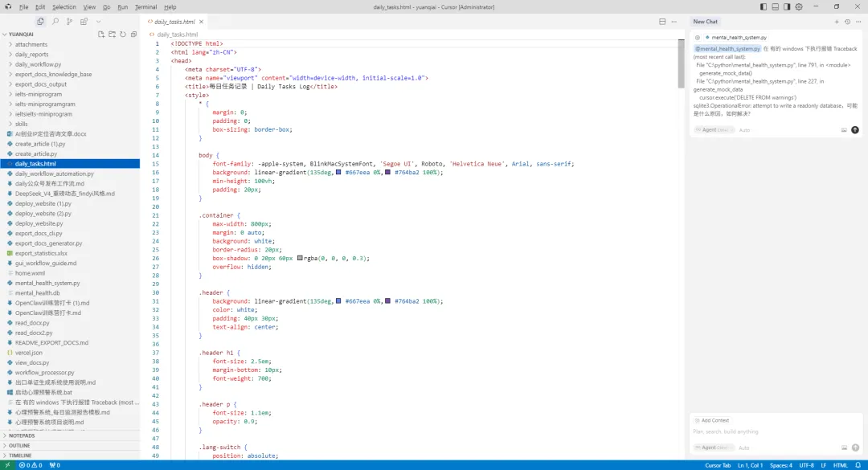The image size is (868, 470).
Task: Click the rgba color swatch on line 26
Action: click(300, 258)
